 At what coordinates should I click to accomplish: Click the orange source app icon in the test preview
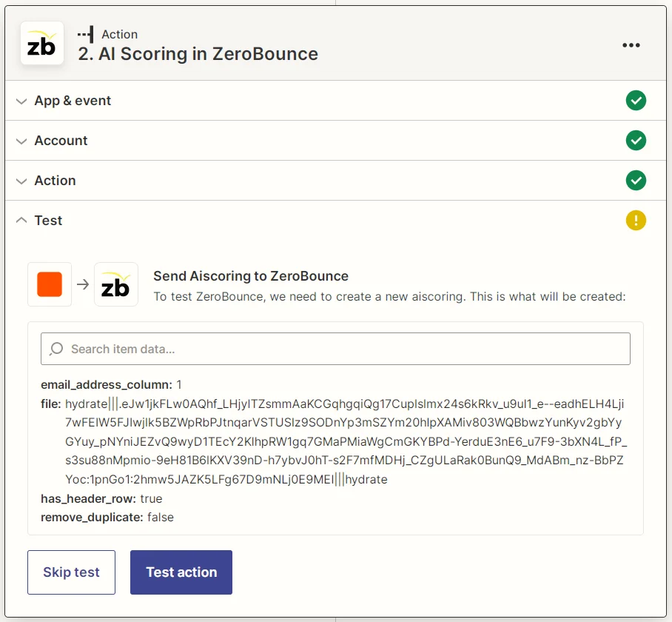pos(49,284)
